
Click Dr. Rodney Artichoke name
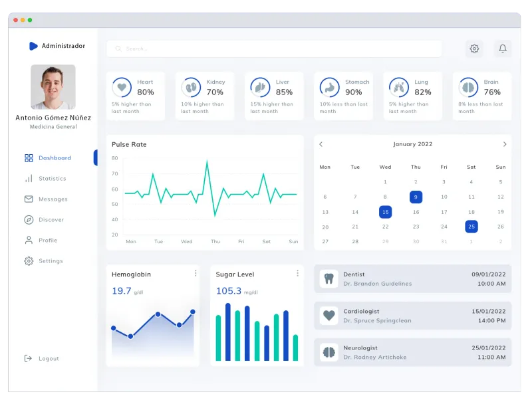click(374, 357)
